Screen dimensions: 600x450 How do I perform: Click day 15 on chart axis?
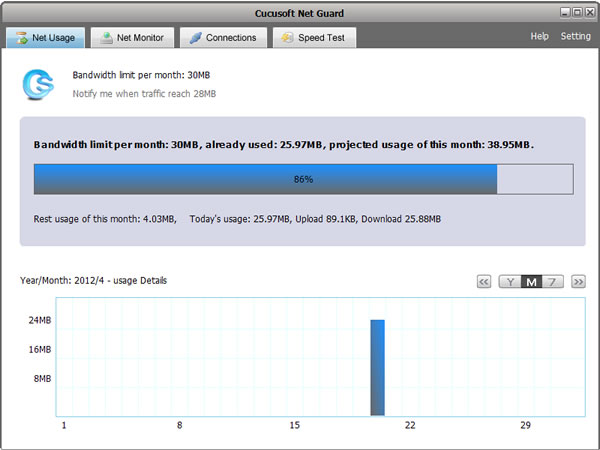(x=294, y=425)
